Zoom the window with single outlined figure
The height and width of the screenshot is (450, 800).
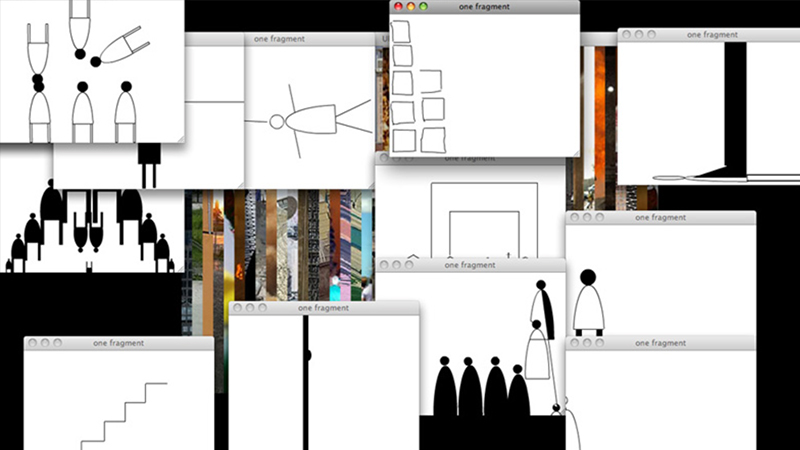coord(599,217)
